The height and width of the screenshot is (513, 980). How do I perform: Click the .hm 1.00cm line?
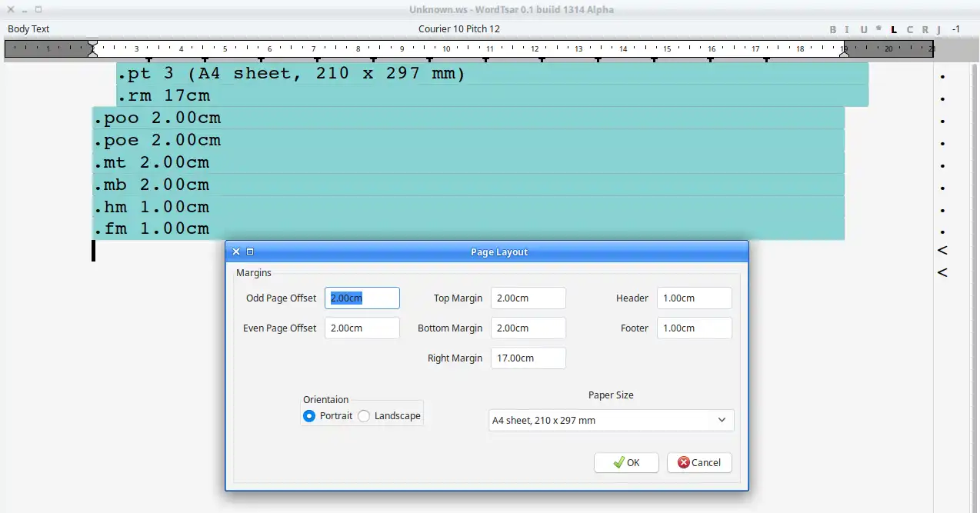pyautogui.click(x=468, y=208)
